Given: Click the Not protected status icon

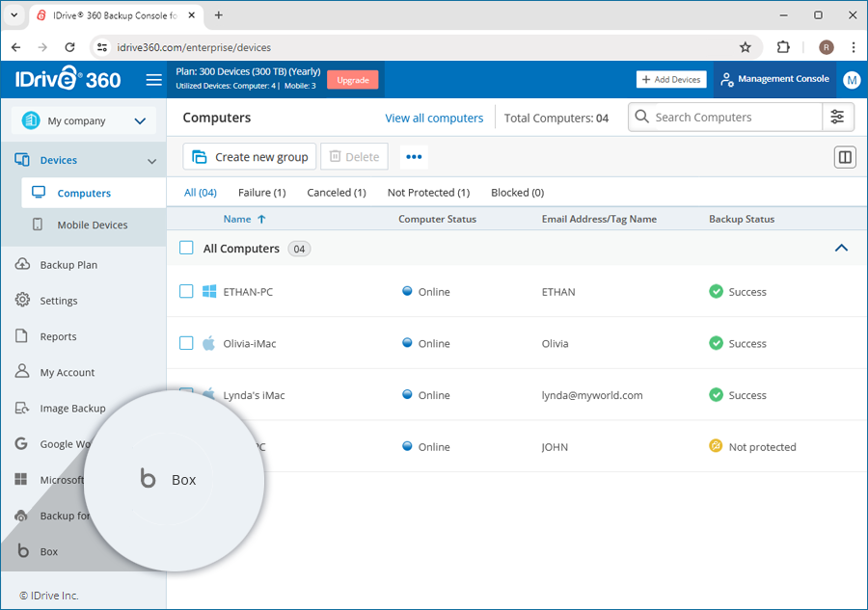Looking at the screenshot, I should pyautogui.click(x=716, y=446).
